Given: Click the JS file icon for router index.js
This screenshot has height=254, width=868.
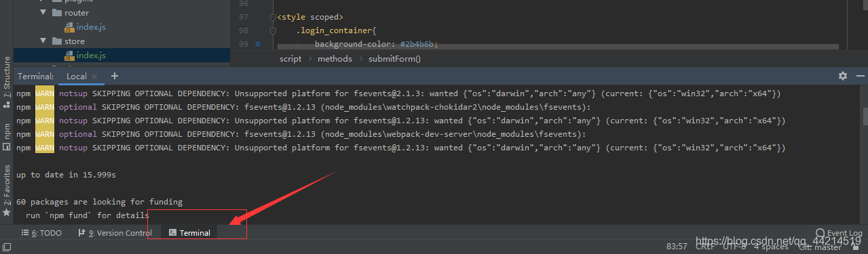Looking at the screenshot, I should point(69,27).
